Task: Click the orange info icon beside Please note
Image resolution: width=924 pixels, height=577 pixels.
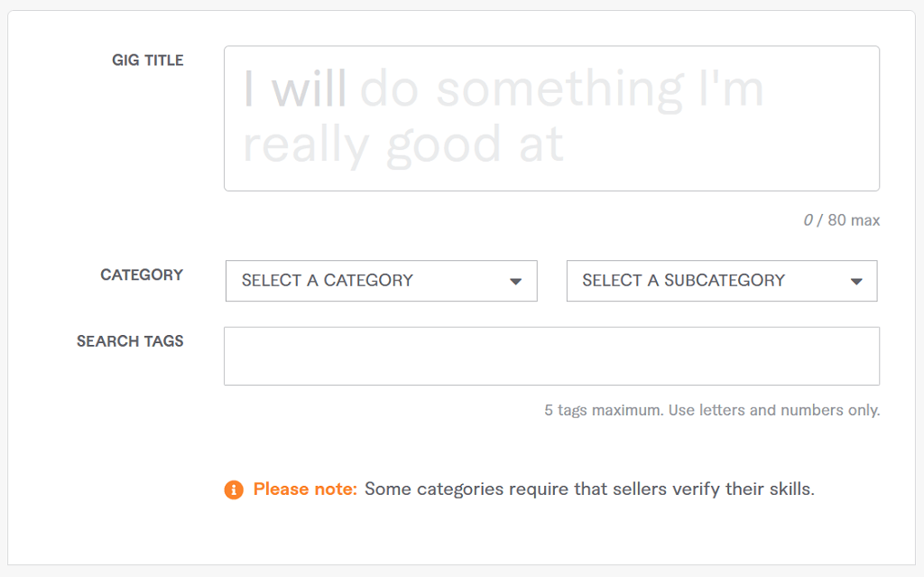Action: point(234,490)
